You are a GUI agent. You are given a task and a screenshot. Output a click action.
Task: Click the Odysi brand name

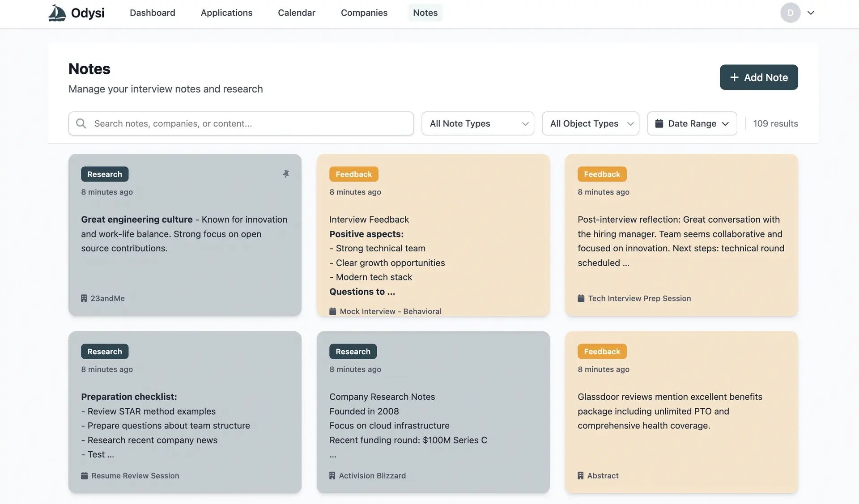pos(88,13)
